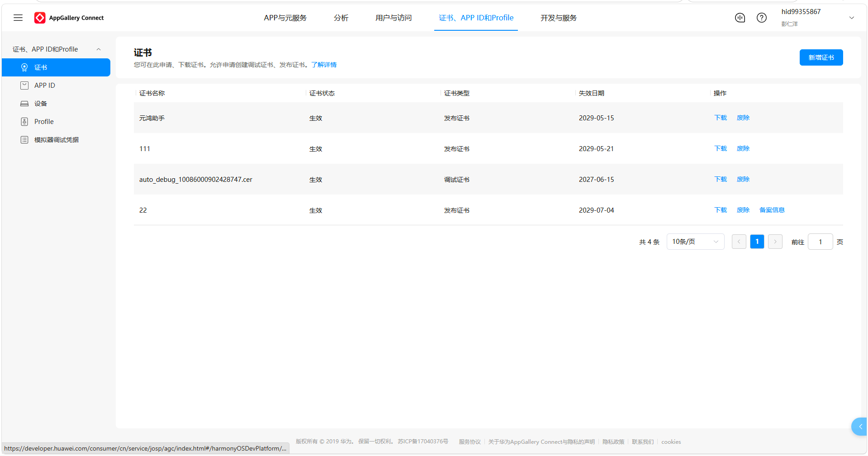Expand the floating side panel arrow

point(860,427)
